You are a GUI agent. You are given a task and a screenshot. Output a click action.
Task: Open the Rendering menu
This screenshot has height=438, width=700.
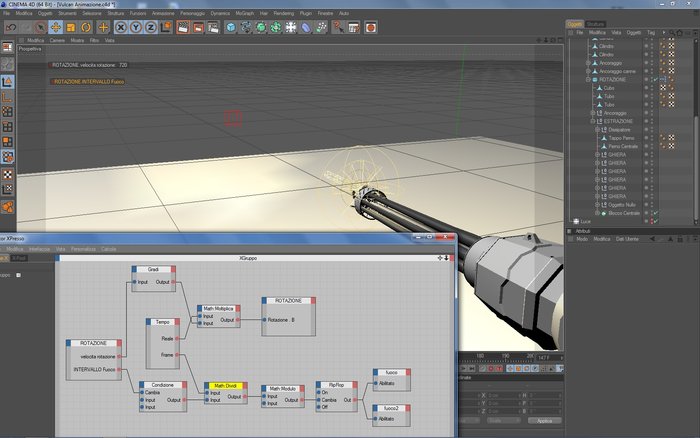pyautogui.click(x=283, y=13)
